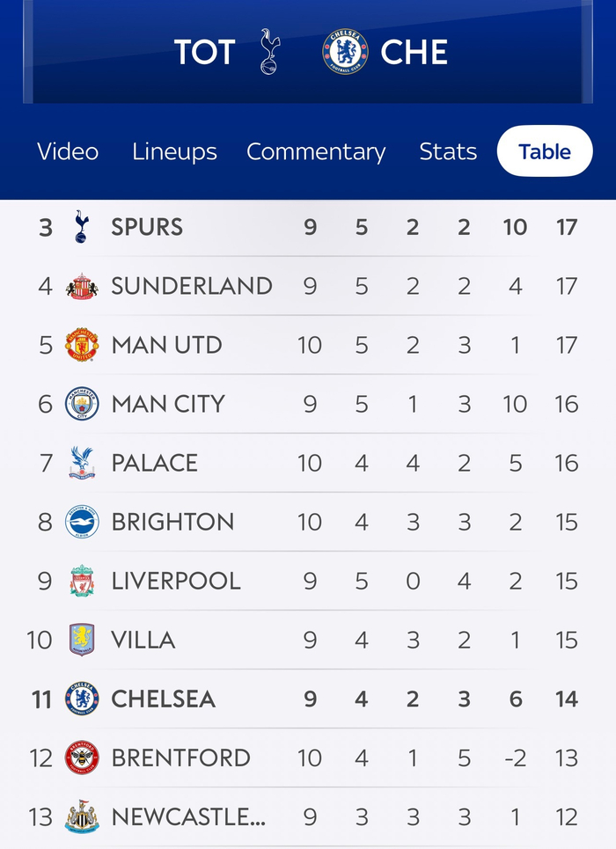Click the Aston Villa club badge
Viewport: 616px width, 849px height.
pos(82,640)
